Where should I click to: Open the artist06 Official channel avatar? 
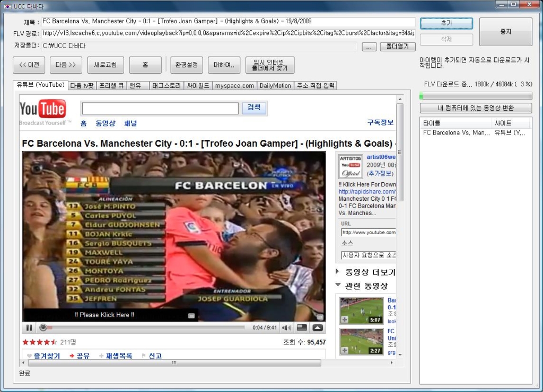coord(351,166)
